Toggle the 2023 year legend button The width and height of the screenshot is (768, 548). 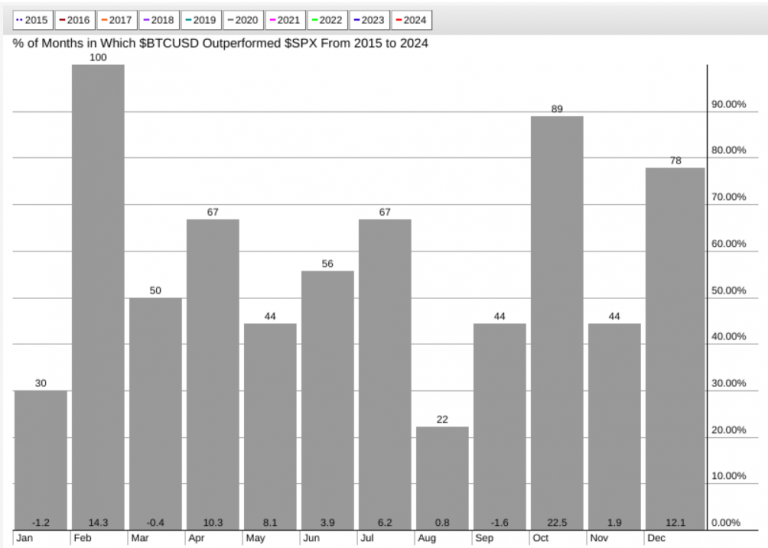369,20
